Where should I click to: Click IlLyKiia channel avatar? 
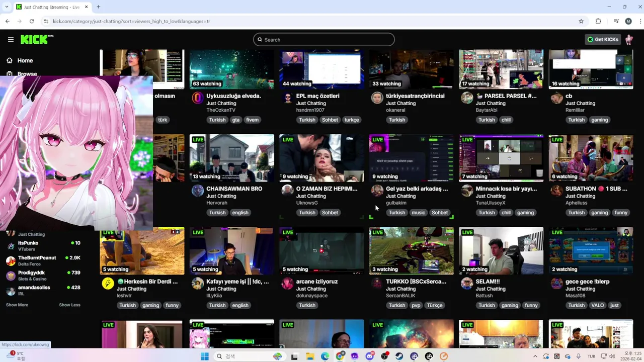198,283
